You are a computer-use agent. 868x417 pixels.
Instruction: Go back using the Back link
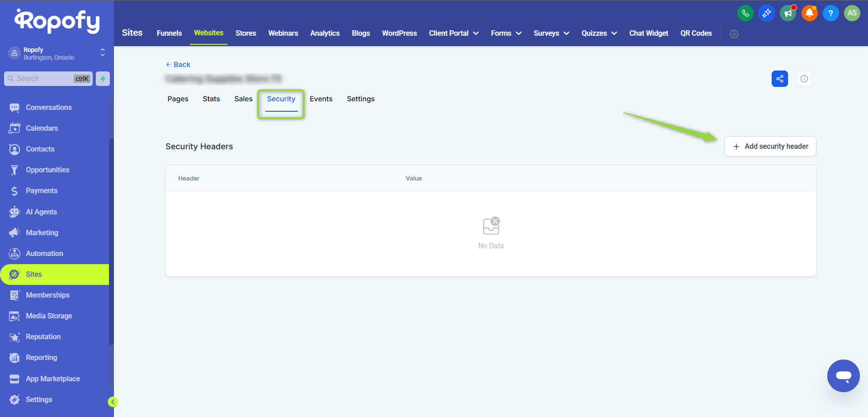coord(178,65)
